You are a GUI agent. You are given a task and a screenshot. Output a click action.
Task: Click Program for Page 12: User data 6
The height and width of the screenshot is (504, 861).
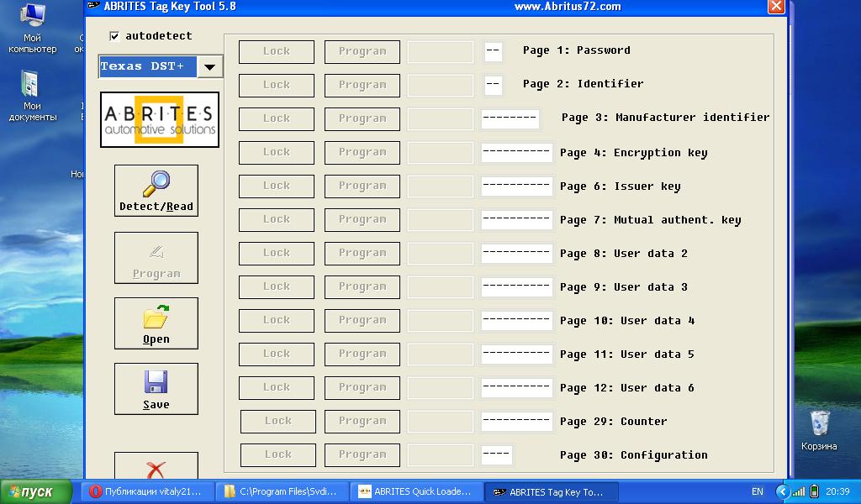click(x=362, y=388)
